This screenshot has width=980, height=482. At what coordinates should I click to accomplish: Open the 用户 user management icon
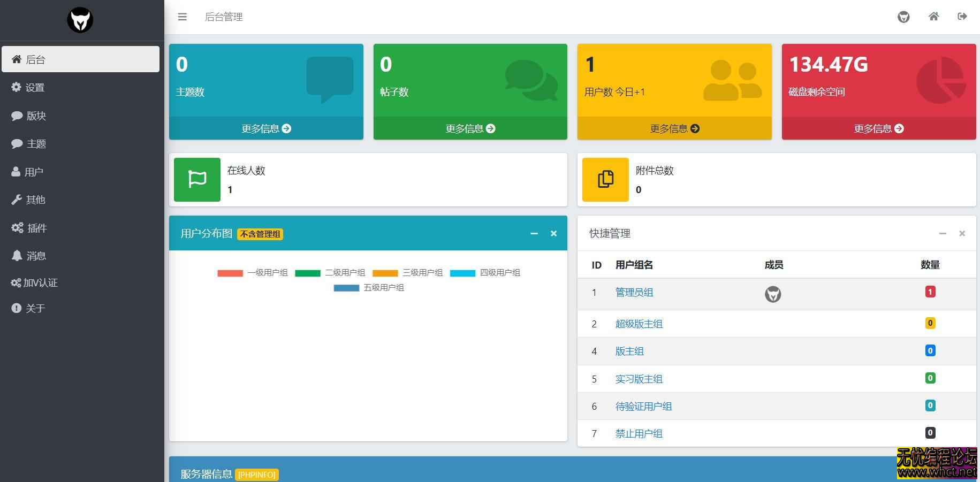[15, 171]
